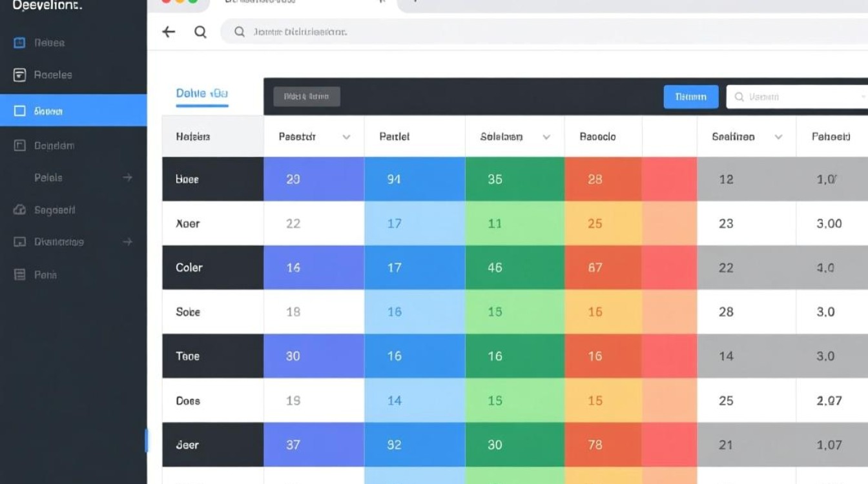Viewport: 868px width, 484px height.
Task: Open the Sealifreo column dropdown chevron
Action: click(778, 137)
